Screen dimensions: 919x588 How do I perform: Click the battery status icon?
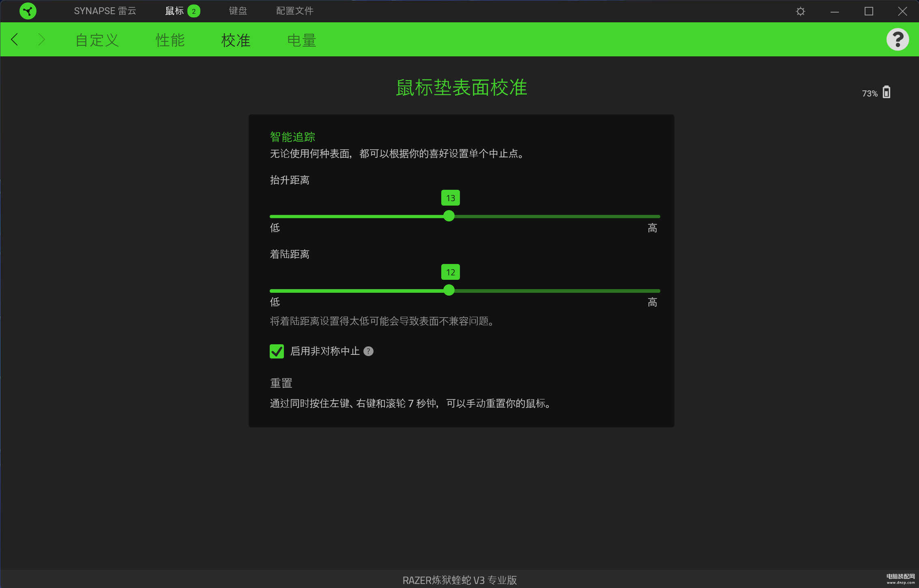[887, 92]
